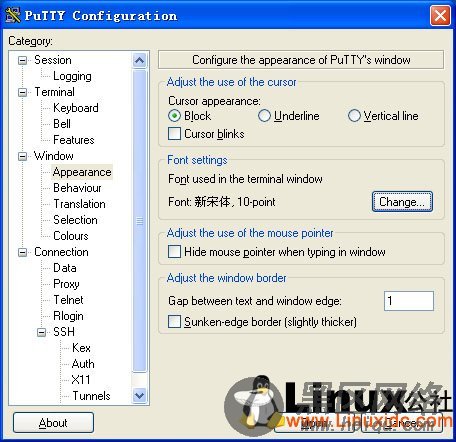The image size is (456, 442).
Task: Open the Bell category
Action: coord(62,124)
